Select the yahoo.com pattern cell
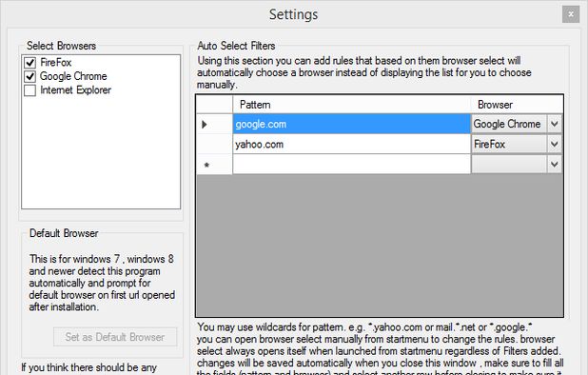The width and height of the screenshot is (588, 375). (351, 144)
